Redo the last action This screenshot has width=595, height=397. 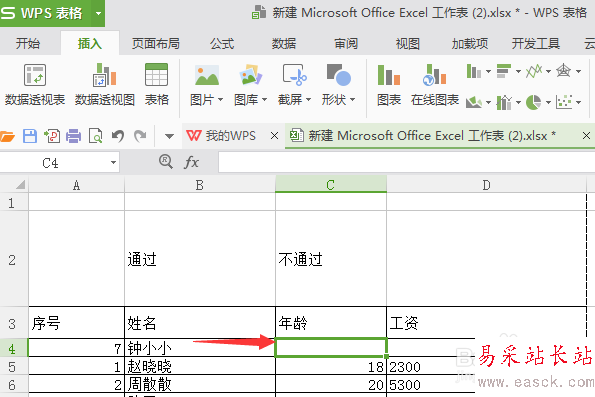140,136
